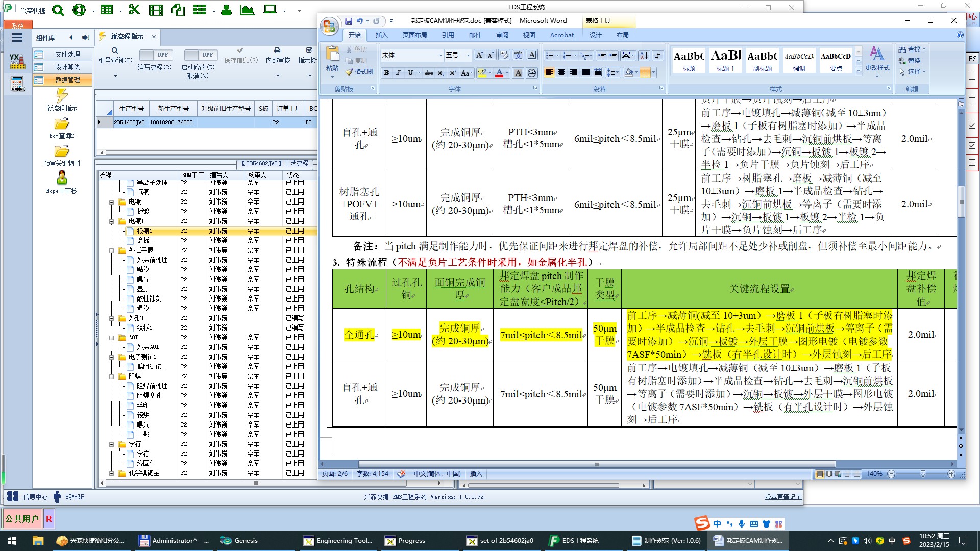Open the 新流程指示 lightning icon in sidebar

coord(62,95)
